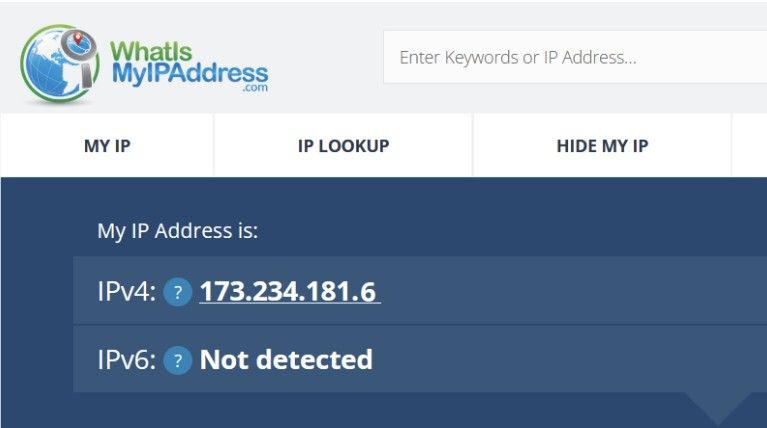
Task: Click empty space in the IPv4 row
Action: tap(572, 290)
